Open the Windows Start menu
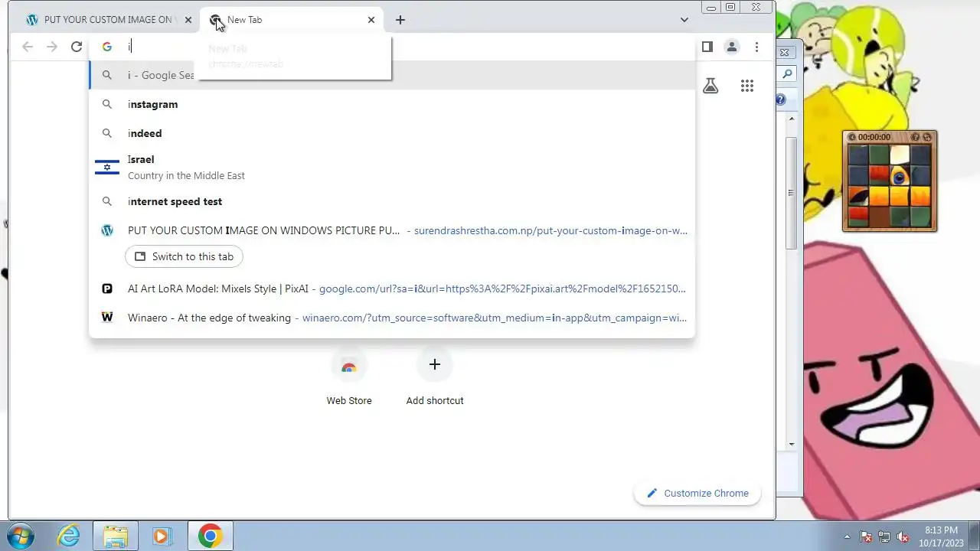The image size is (980, 551). coord(20,536)
